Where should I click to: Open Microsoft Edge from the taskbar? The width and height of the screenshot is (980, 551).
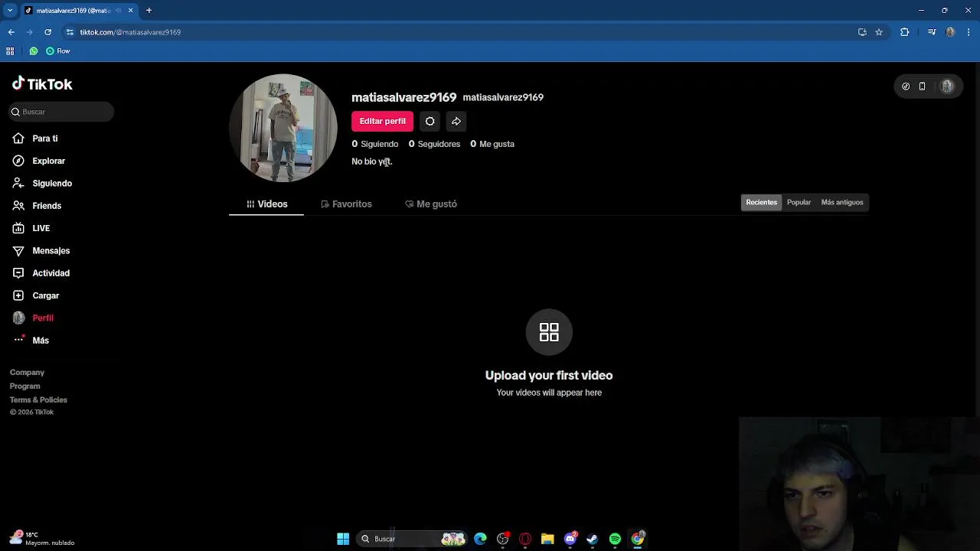pyautogui.click(x=480, y=539)
